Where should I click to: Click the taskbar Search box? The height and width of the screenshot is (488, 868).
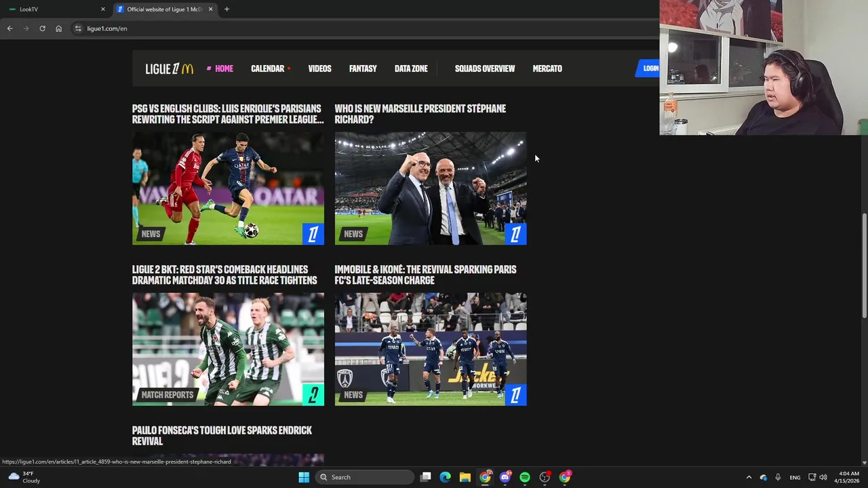click(x=366, y=477)
